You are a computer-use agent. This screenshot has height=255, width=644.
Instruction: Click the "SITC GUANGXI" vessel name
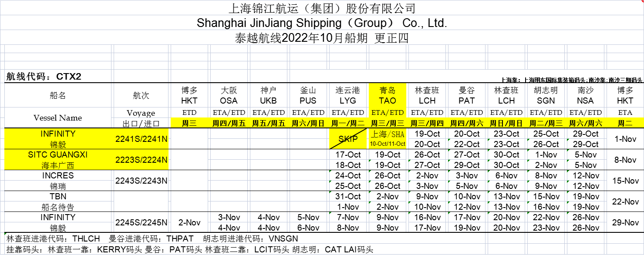tap(58, 154)
